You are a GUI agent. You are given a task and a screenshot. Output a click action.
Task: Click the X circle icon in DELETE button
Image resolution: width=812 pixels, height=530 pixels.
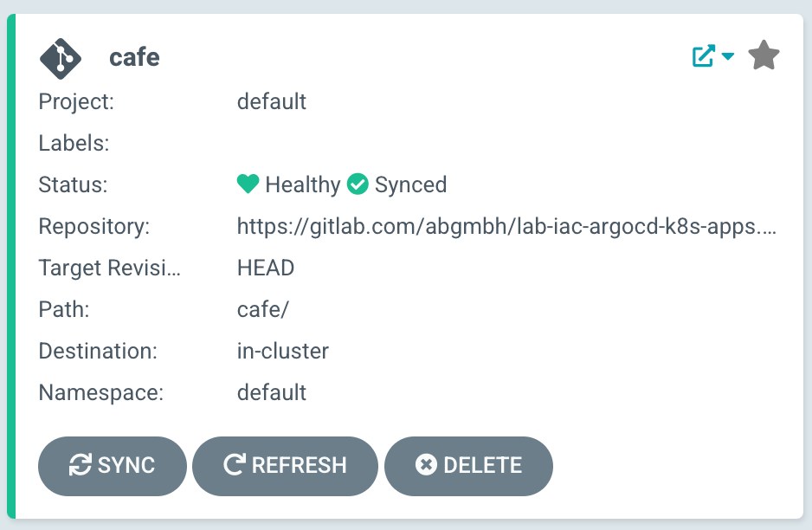(426, 465)
